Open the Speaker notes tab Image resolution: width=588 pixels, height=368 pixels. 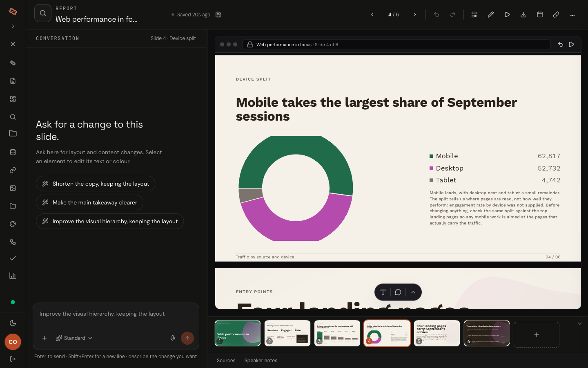261,361
